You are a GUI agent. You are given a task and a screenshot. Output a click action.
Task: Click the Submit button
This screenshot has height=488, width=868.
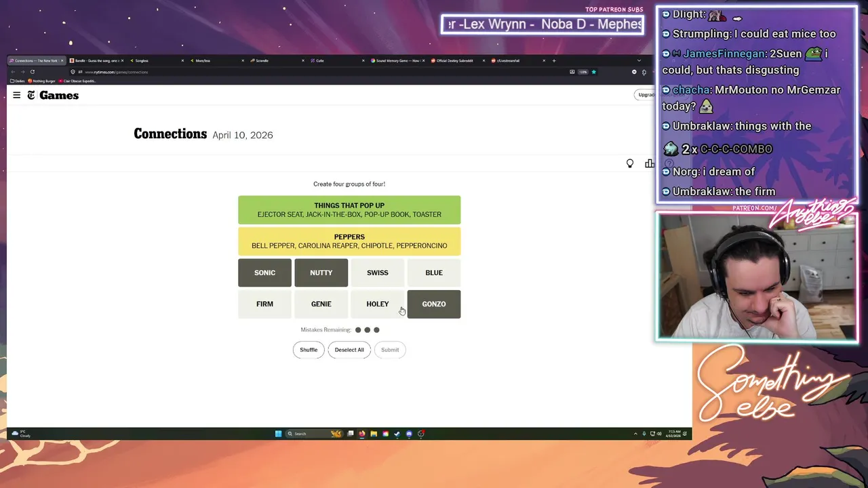(x=390, y=350)
